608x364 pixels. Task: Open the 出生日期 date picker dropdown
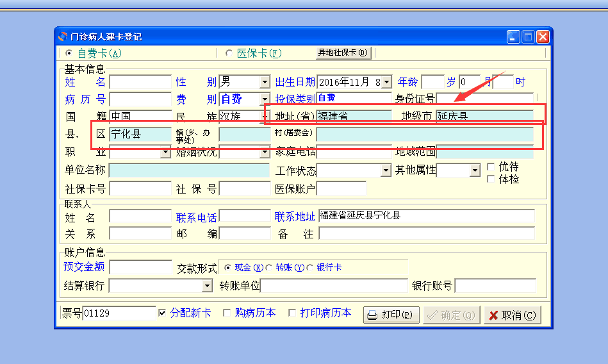tap(386, 82)
